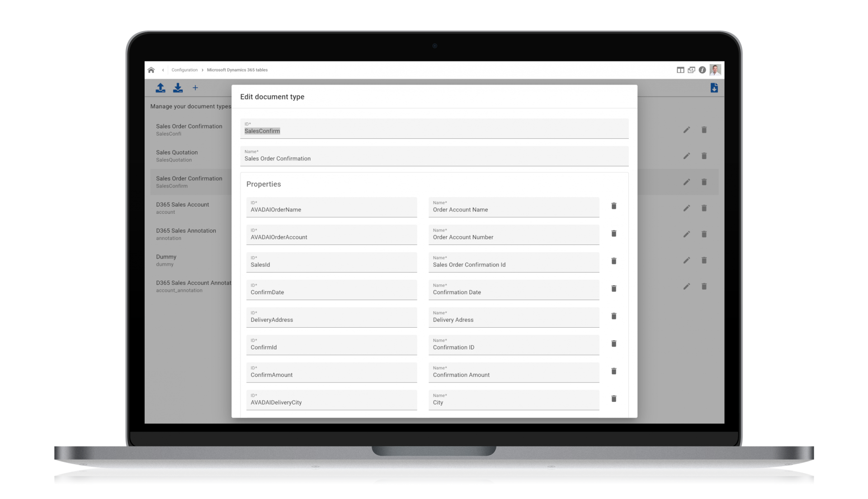868x499 pixels.
Task: Add a new document type with the plus icon
Action: point(195,88)
